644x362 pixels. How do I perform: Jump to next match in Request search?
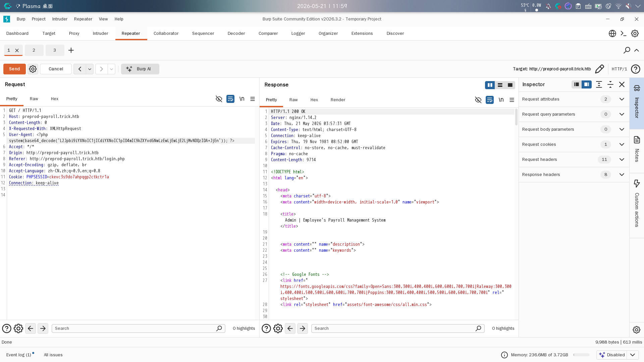pos(43,328)
